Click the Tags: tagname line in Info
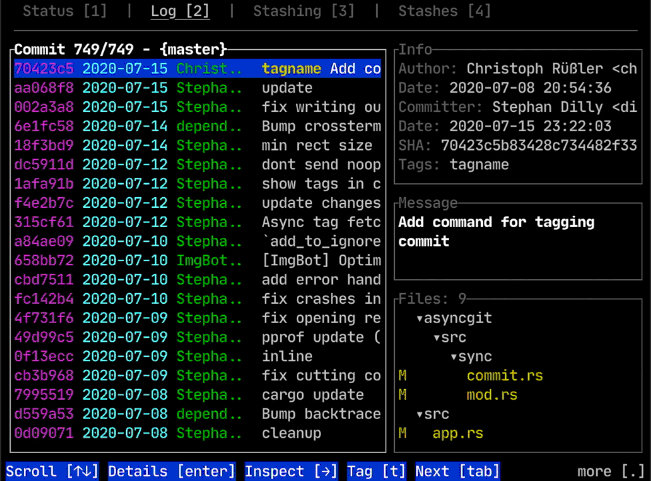 click(x=453, y=165)
